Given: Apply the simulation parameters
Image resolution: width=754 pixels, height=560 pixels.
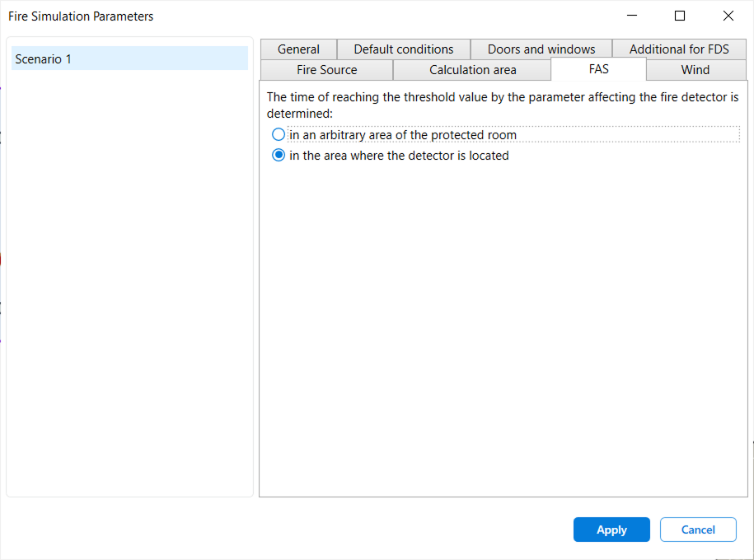Looking at the screenshot, I should pyautogui.click(x=611, y=530).
